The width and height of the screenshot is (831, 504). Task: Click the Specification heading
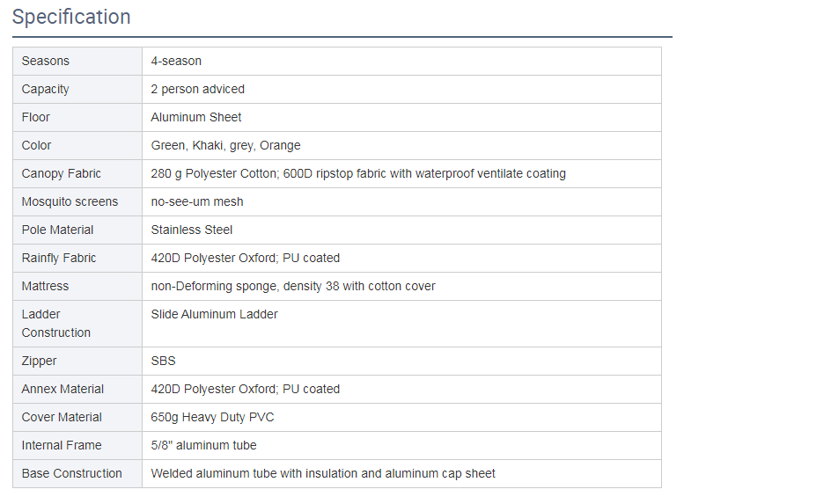tap(71, 17)
